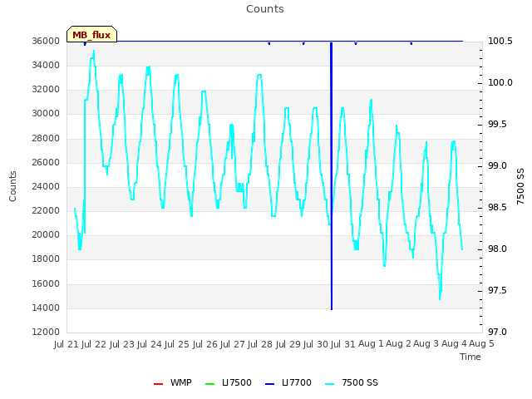Viewport: 532px width, 399px height.
Task: Click the Aug 5 date label
Action: point(481,344)
